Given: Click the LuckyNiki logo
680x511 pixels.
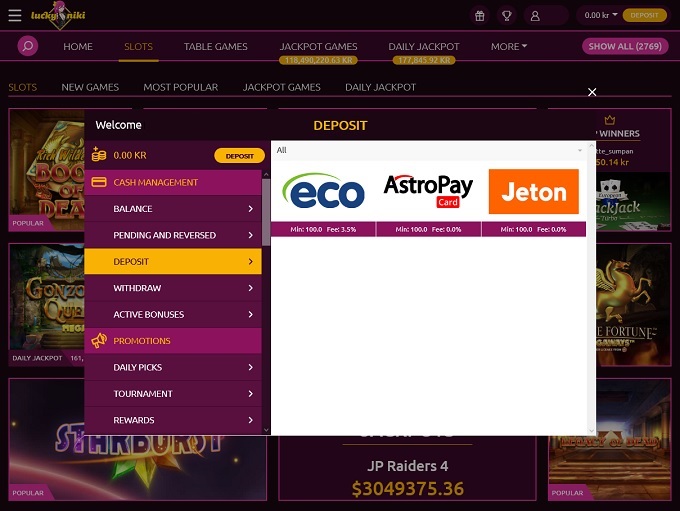Looking at the screenshot, I should (x=58, y=15).
